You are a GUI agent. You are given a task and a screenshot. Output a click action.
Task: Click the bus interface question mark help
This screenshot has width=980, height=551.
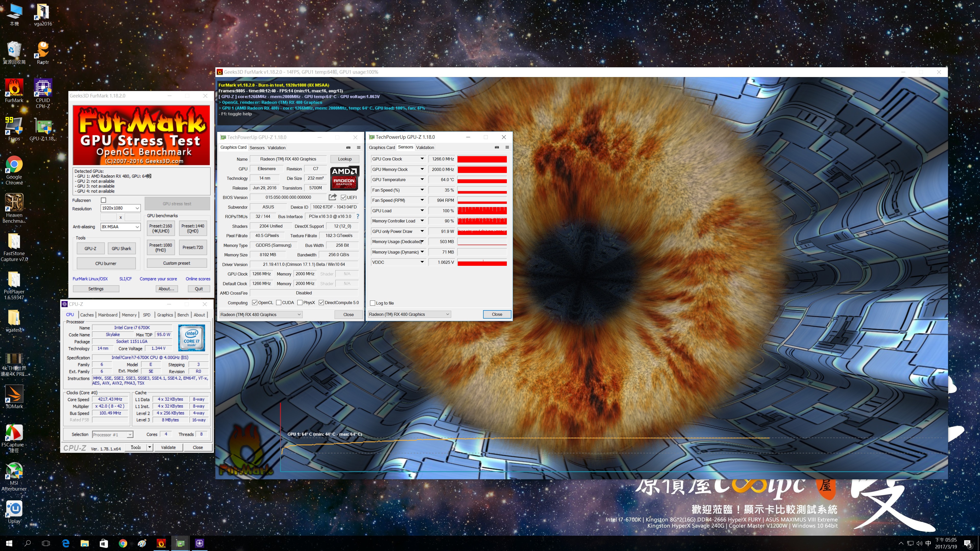(x=358, y=216)
